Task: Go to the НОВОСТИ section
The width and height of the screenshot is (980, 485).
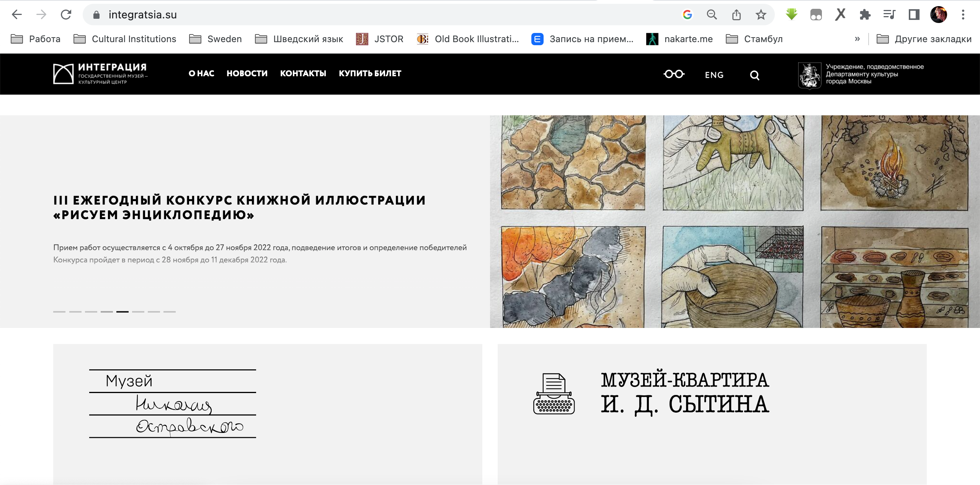Action: coord(247,73)
